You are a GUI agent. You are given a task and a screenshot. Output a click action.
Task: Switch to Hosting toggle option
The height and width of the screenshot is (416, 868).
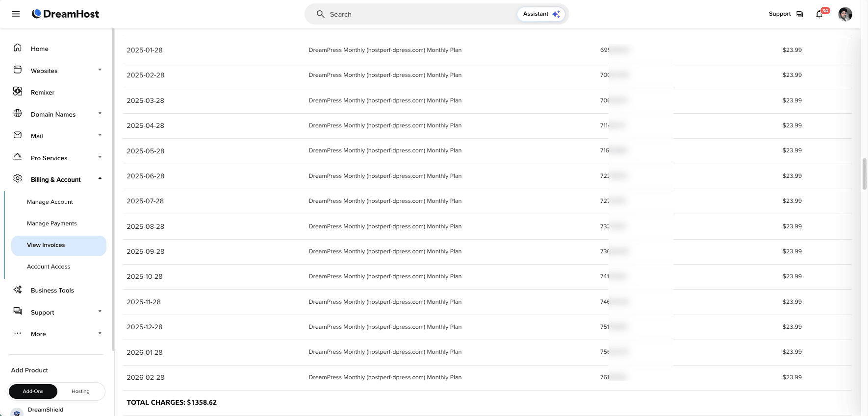80,392
